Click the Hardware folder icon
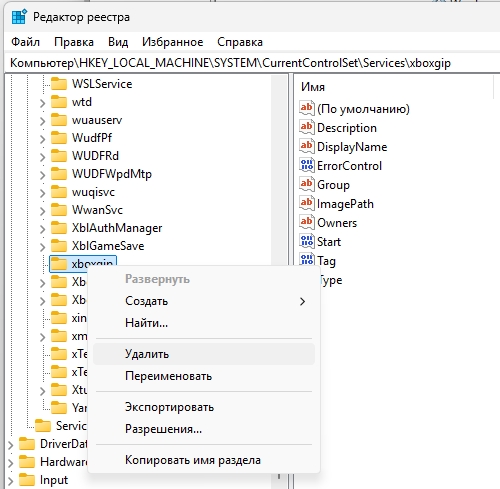This screenshot has width=500, height=489. [x=27, y=462]
